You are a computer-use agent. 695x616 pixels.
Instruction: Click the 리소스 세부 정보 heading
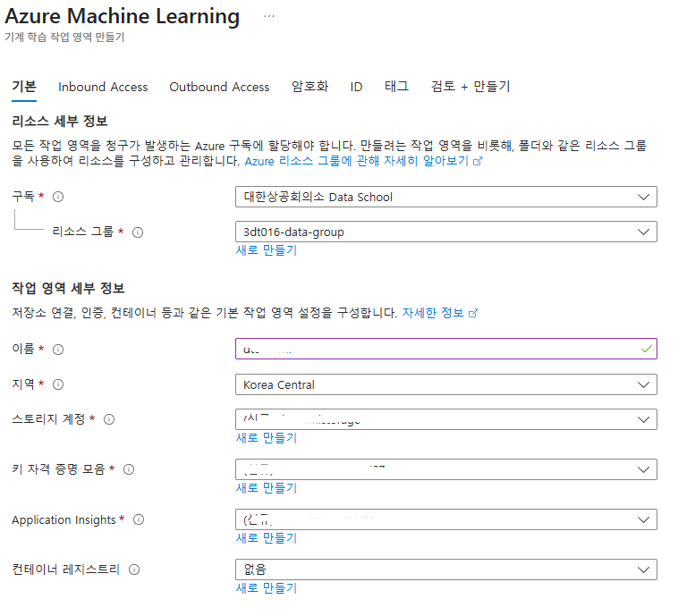pos(60,121)
